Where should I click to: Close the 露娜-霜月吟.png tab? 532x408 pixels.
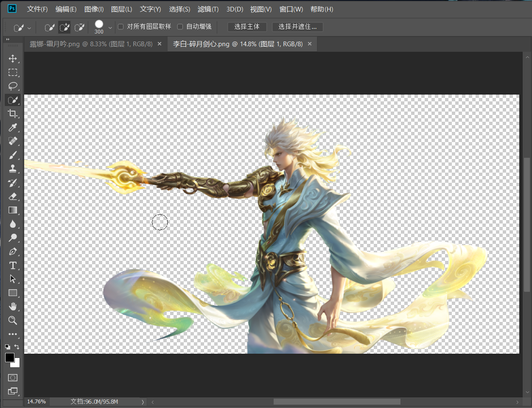(160, 44)
